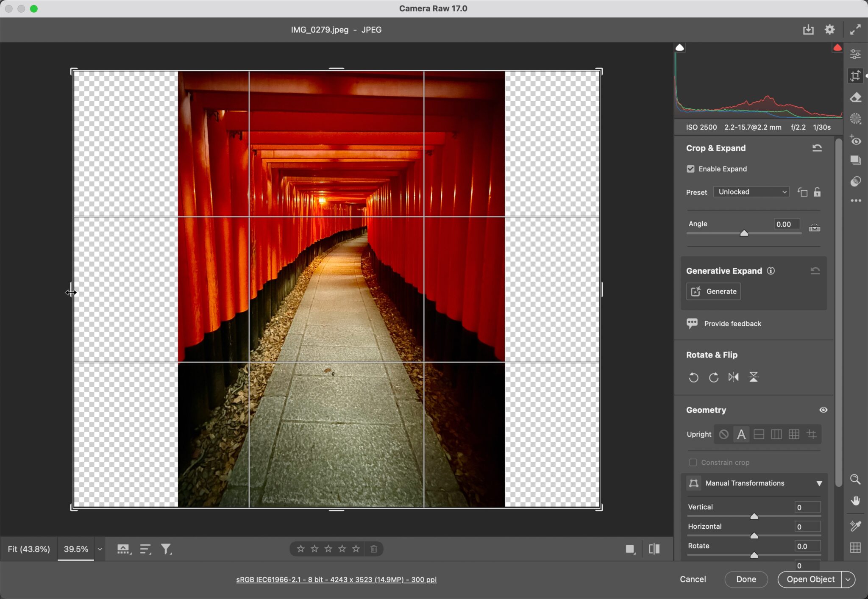The width and height of the screenshot is (868, 599).
Task: Open the zoom level dropdown
Action: (100, 549)
